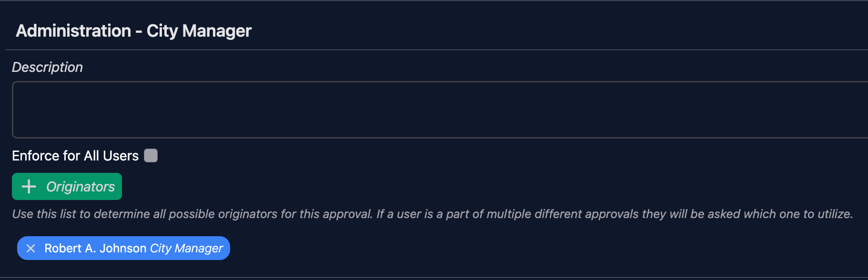Click City Manager in the page heading

[199, 31]
